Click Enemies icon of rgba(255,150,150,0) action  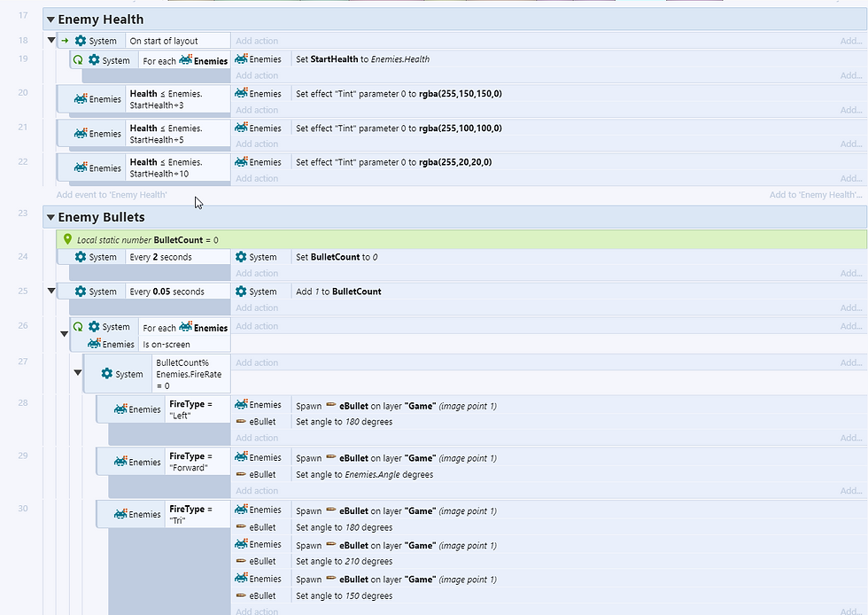click(x=241, y=93)
